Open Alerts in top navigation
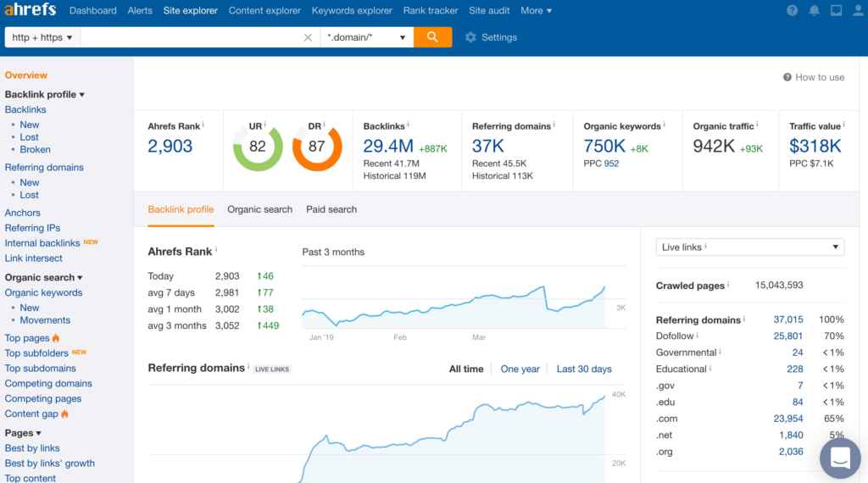 pyautogui.click(x=140, y=10)
